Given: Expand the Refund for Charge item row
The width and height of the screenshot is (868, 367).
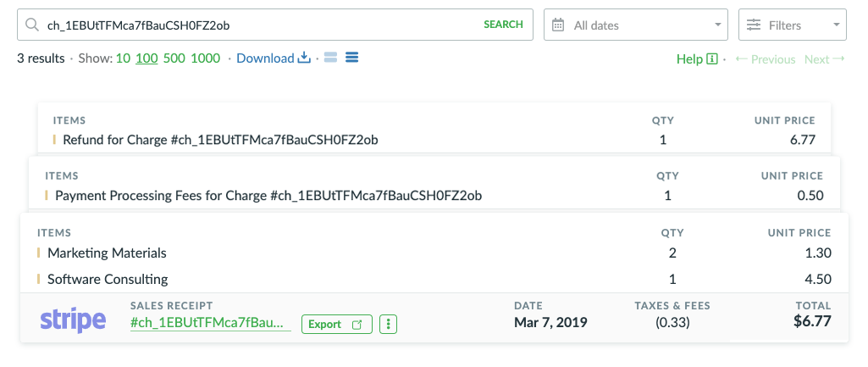Looking at the screenshot, I should [x=220, y=140].
